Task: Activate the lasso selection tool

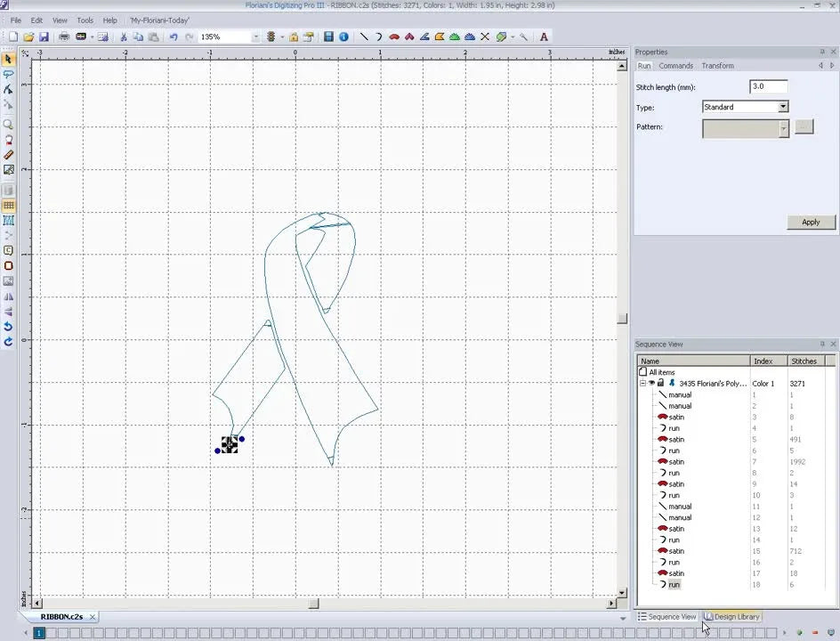Action: point(8,74)
